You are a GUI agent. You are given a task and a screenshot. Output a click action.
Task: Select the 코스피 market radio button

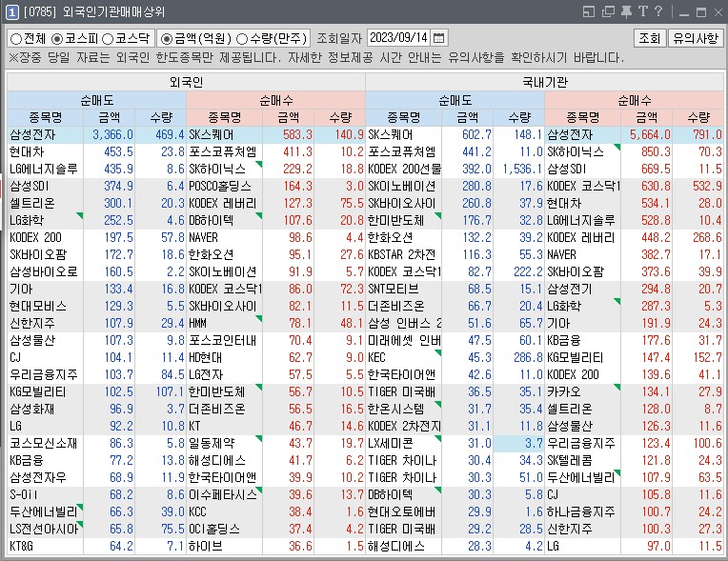click(x=74, y=38)
